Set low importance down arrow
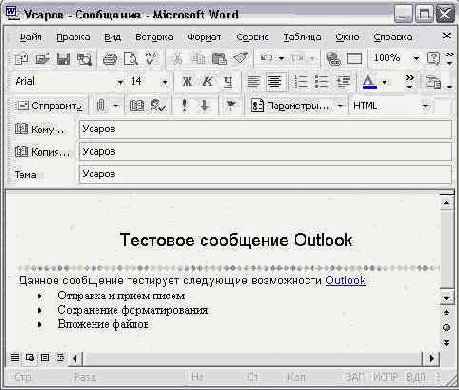This screenshot has width=459, height=390. pos(205,106)
